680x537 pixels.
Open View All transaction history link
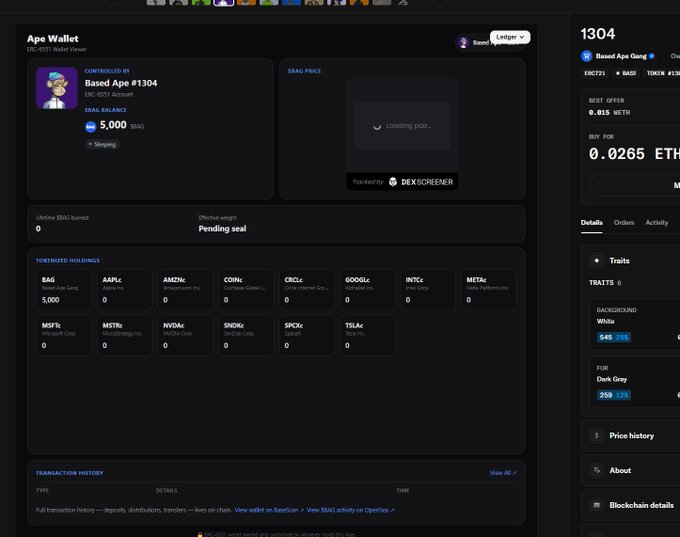click(x=503, y=473)
